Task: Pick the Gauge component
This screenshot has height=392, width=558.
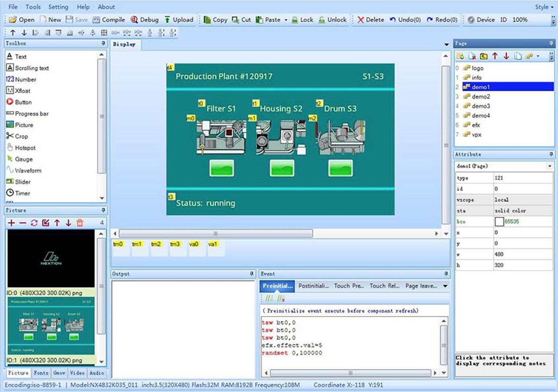Action: click(19, 159)
